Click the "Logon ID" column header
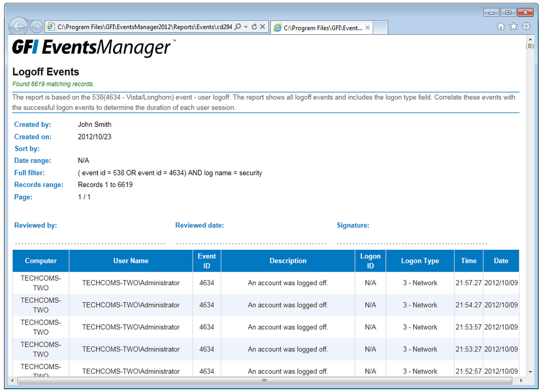The height and width of the screenshot is (392, 542). (370, 261)
